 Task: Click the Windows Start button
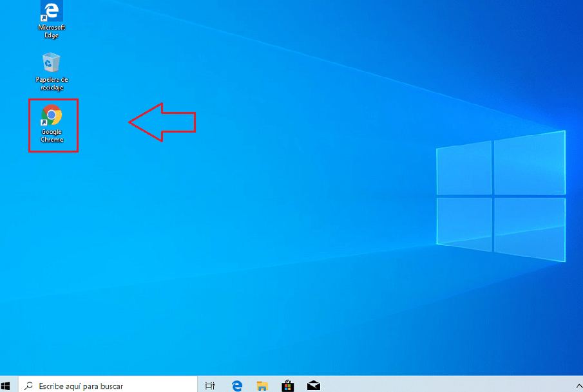coord(6,386)
